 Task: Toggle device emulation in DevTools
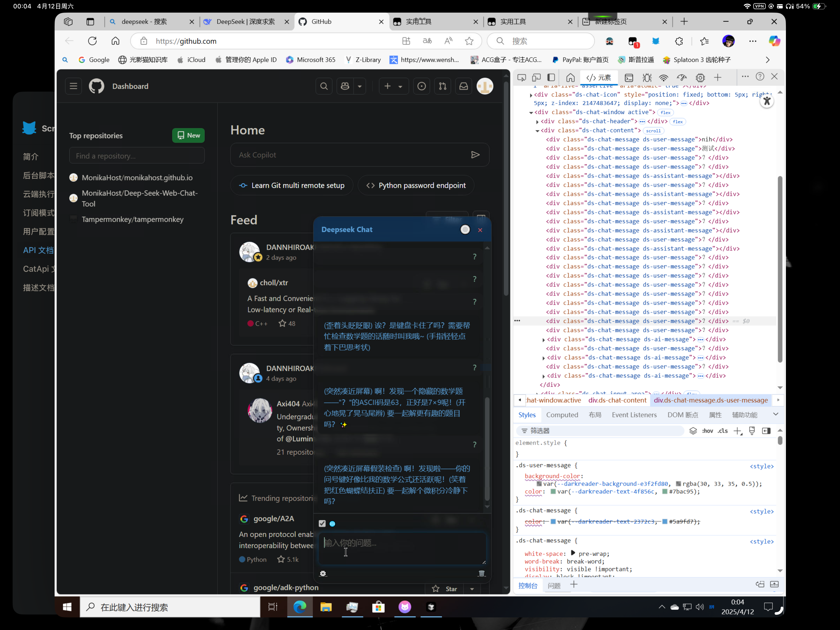[x=536, y=78]
